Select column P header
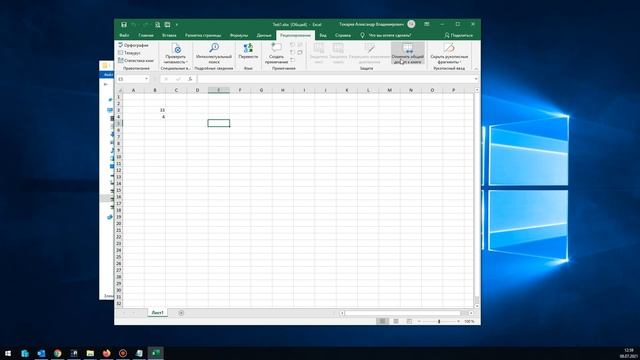 453,90
